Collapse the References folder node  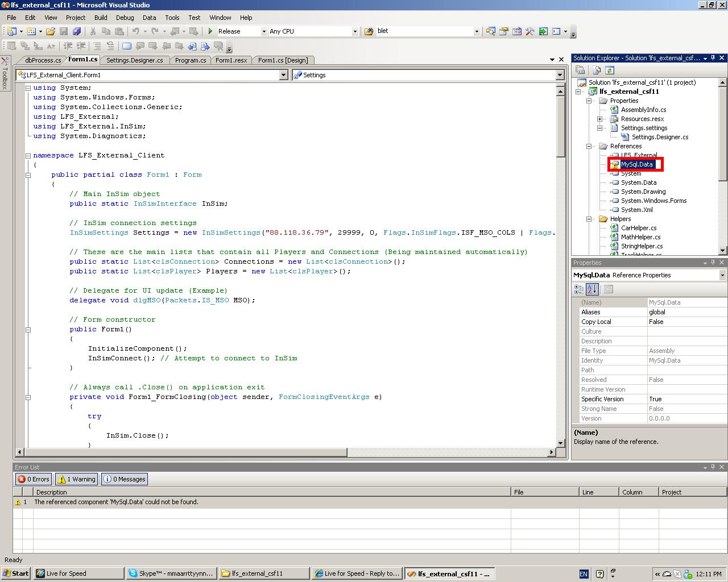pyautogui.click(x=589, y=146)
